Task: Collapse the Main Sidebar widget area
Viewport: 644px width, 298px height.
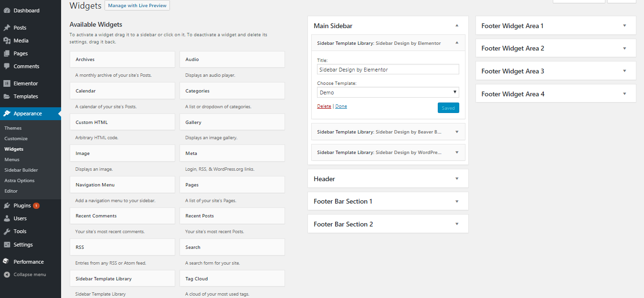Action: (x=457, y=26)
